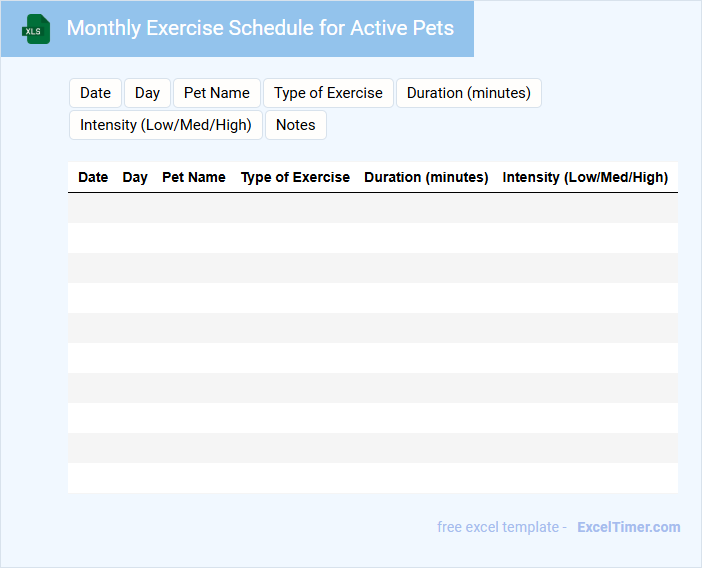Screen dimensions: 702x568
Task: Click the Pet Name tag
Action: click(217, 93)
